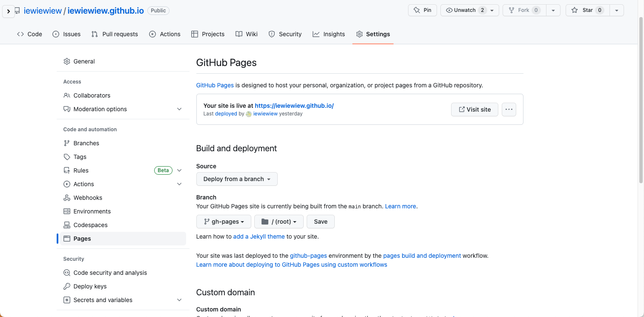Click the Branches git-branch icon
The width and height of the screenshot is (644, 317).
click(x=67, y=143)
